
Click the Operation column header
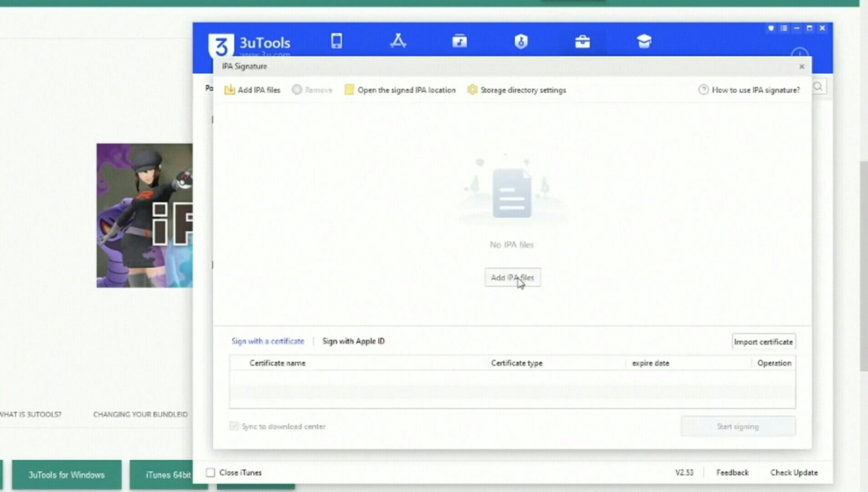[774, 363]
